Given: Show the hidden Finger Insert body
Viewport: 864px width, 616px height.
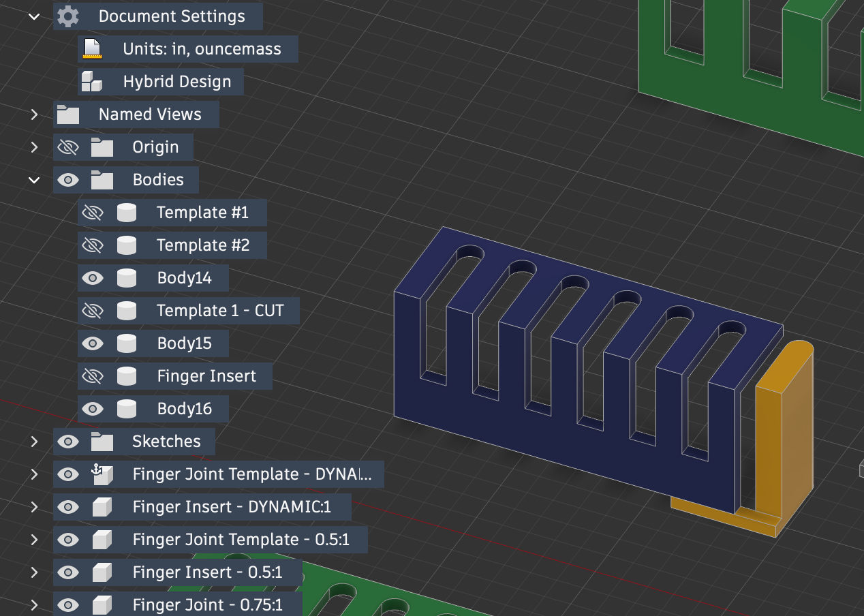Looking at the screenshot, I should coord(93,376).
